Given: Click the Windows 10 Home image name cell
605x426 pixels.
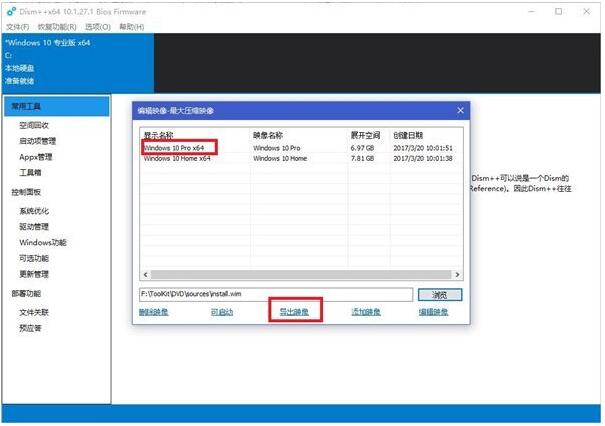Looking at the screenshot, I should (x=280, y=158).
